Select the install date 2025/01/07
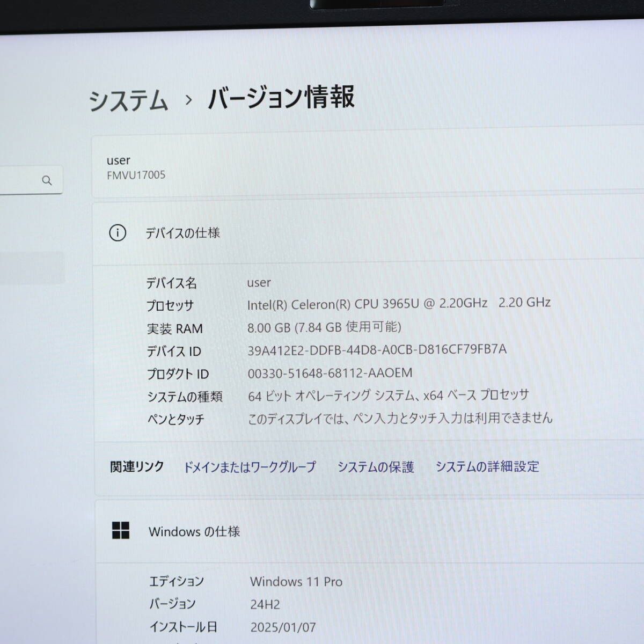The image size is (644, 644). [x=283, y=627]
